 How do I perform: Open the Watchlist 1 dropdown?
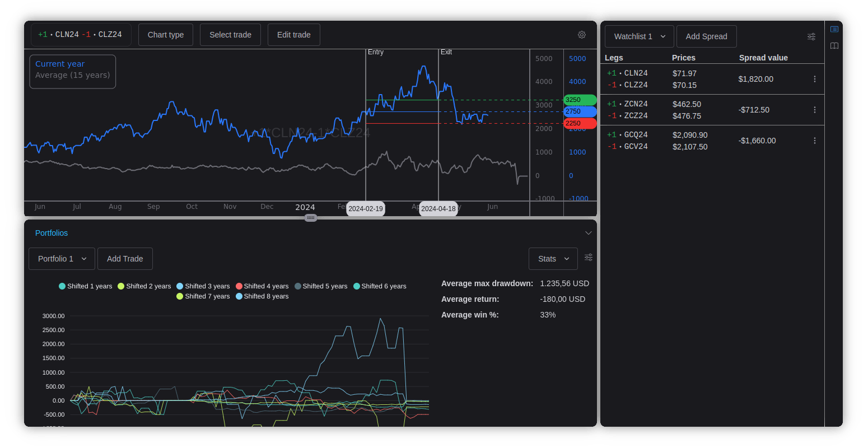click(x=639, y=36)
